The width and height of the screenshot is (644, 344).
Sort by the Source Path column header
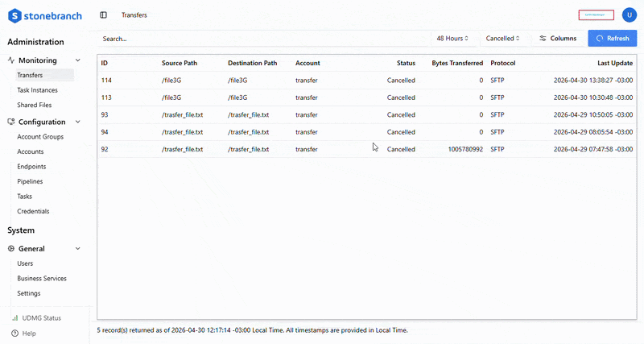click(x=180, y=63)
